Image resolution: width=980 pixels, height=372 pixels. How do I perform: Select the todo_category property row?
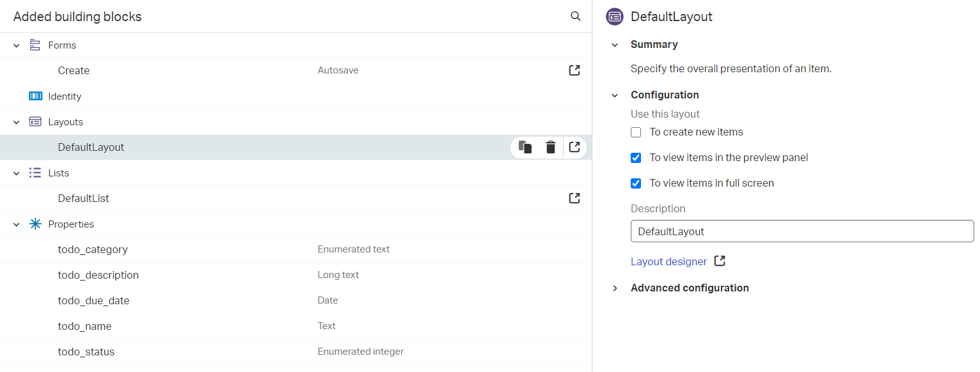(93, 249)
